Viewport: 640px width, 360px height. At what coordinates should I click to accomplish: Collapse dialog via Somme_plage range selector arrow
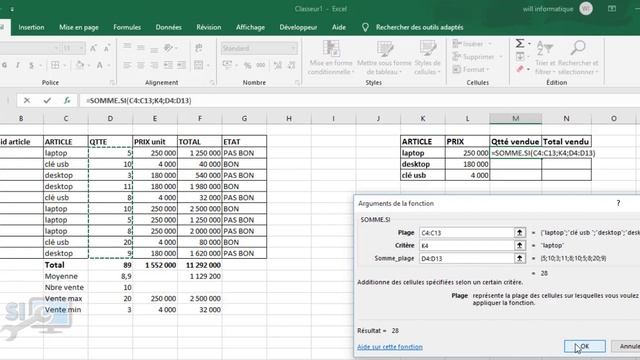coord(519,258)
